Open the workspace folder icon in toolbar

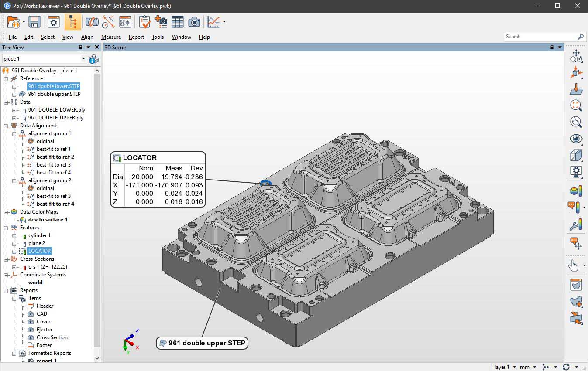[13, 22]
